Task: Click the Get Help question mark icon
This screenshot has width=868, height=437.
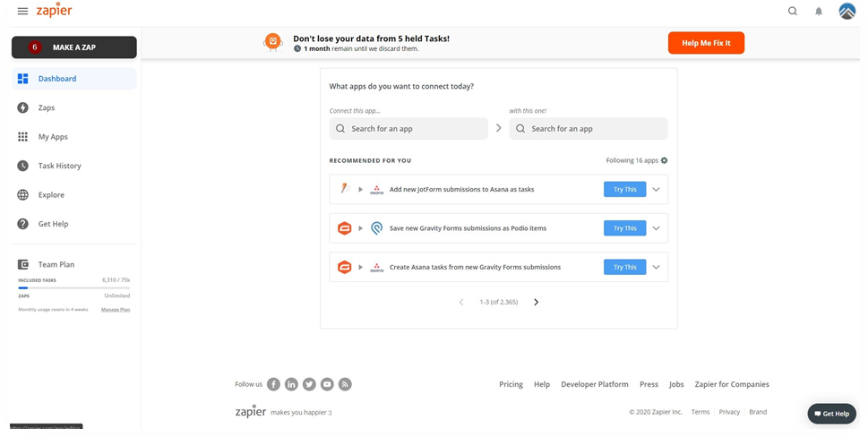Action: click(22, 224)
